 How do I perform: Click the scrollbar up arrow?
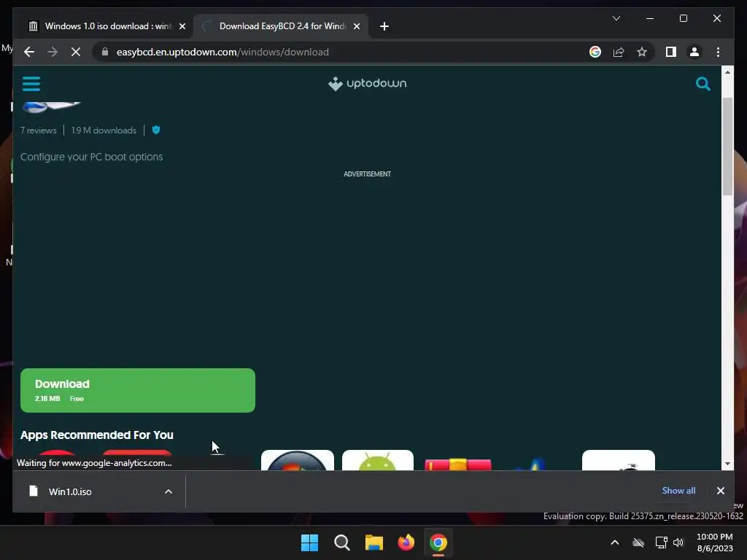[727, 72]
